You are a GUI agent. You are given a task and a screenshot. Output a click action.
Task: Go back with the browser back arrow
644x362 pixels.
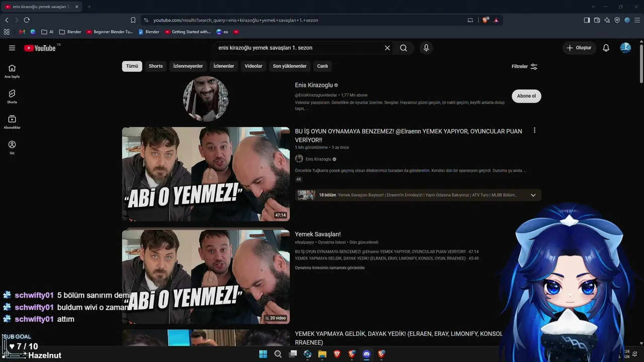point(7,20)
